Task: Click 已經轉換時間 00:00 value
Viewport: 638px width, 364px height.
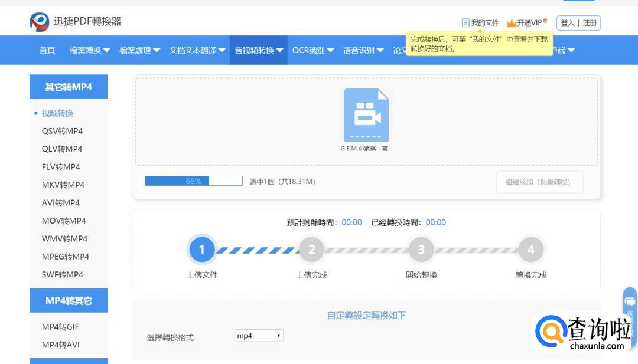Action: tap(436, 222)
